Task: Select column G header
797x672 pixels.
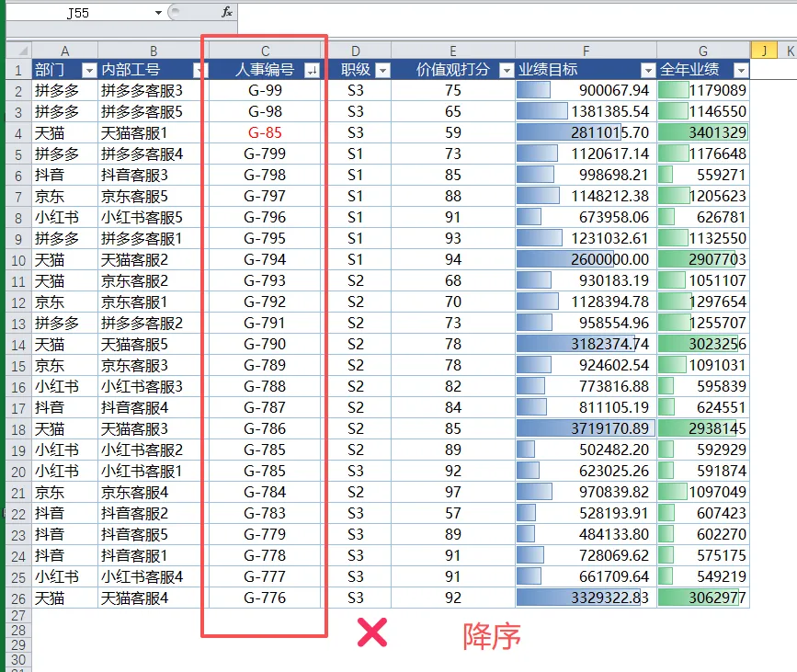Action: coord(703,51)
